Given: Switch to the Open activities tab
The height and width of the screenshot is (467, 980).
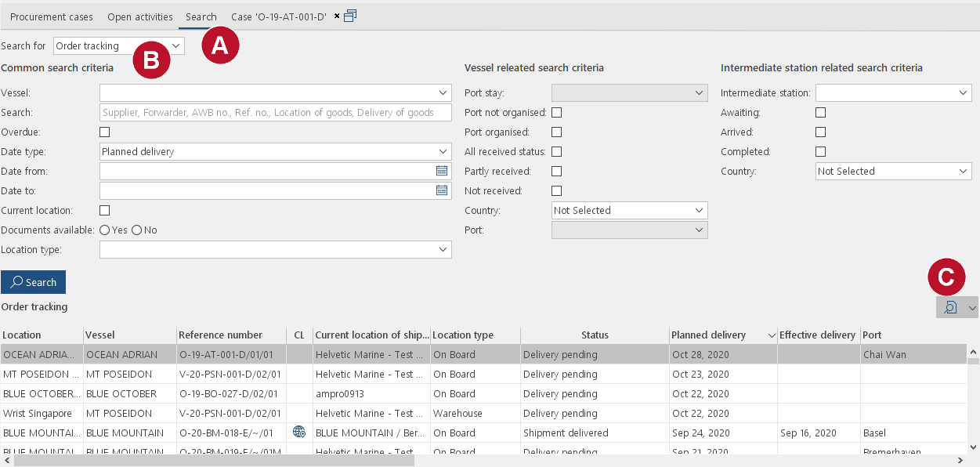Looking at the screenshot, I should 140,16.
